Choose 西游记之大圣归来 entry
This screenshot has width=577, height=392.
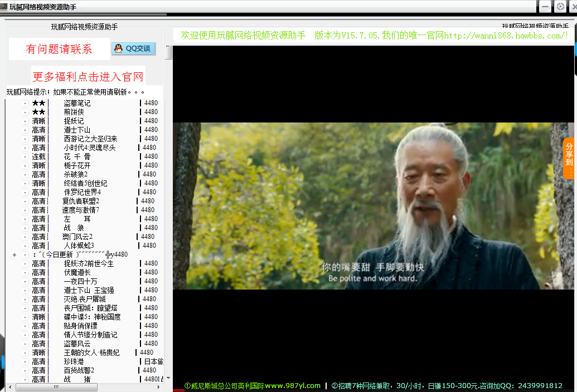[90, 139]
